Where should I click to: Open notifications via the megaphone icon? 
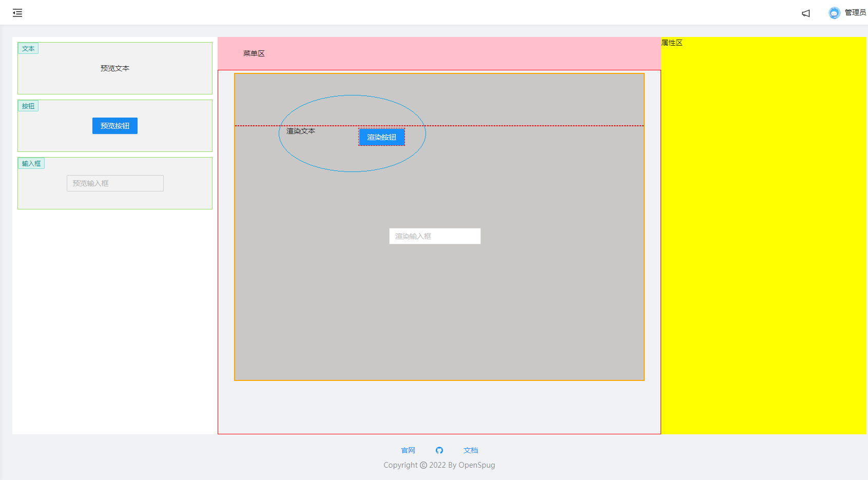tap(806, 13)
